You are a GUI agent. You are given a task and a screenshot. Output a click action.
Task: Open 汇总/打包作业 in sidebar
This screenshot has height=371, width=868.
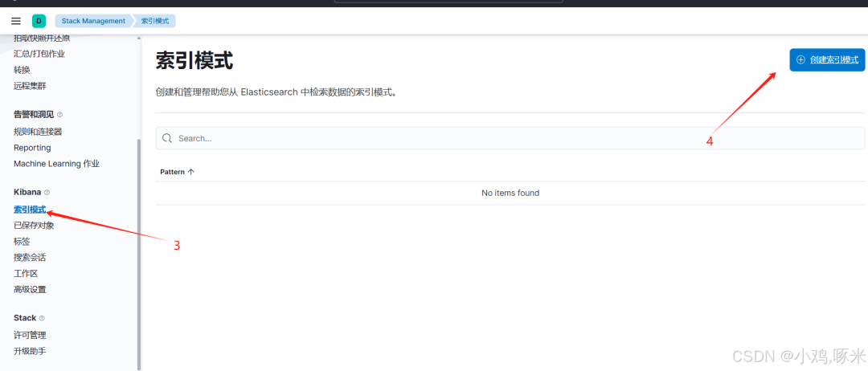click(39, 54)
